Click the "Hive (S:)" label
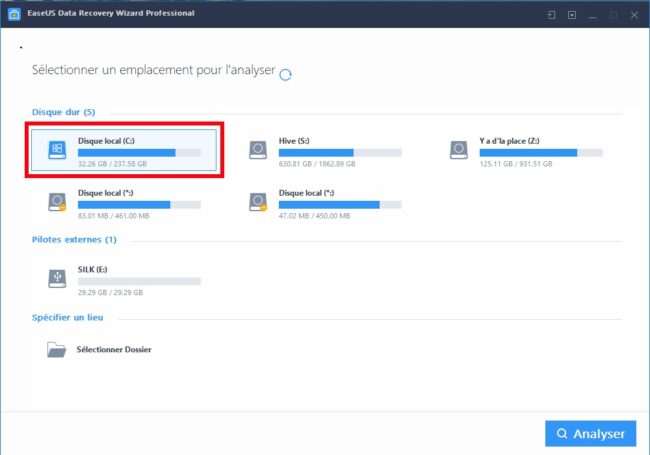The height and width of the screenshot is (455, 650). (x=294, y=141)
